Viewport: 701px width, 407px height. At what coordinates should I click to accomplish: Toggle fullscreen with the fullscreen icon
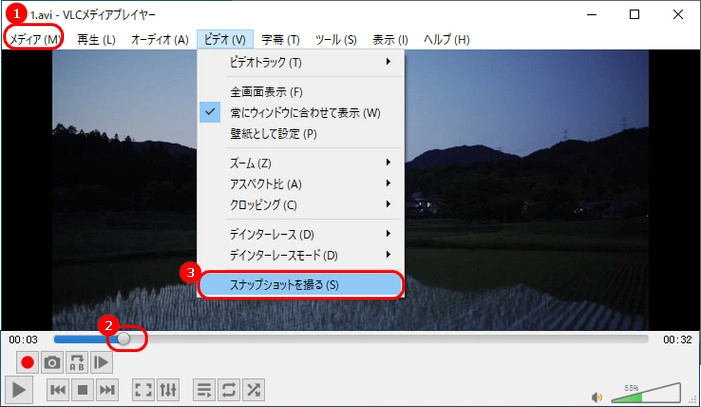pos(143,389)
